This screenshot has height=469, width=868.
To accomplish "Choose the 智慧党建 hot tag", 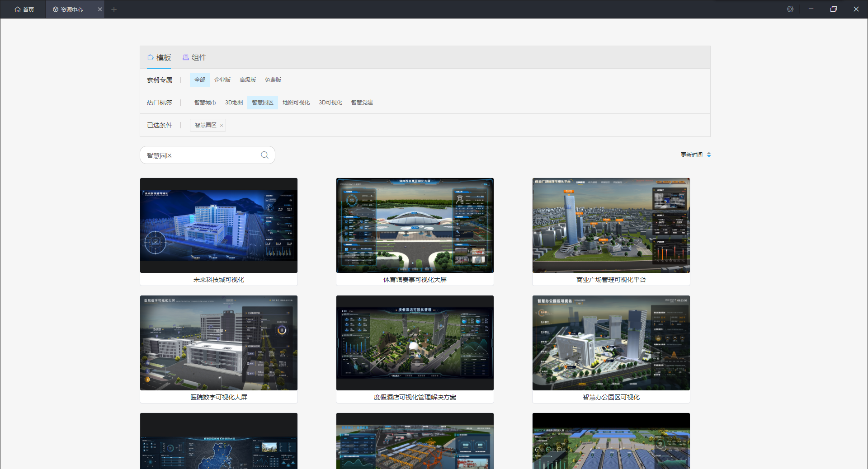I will coord(362,103).
